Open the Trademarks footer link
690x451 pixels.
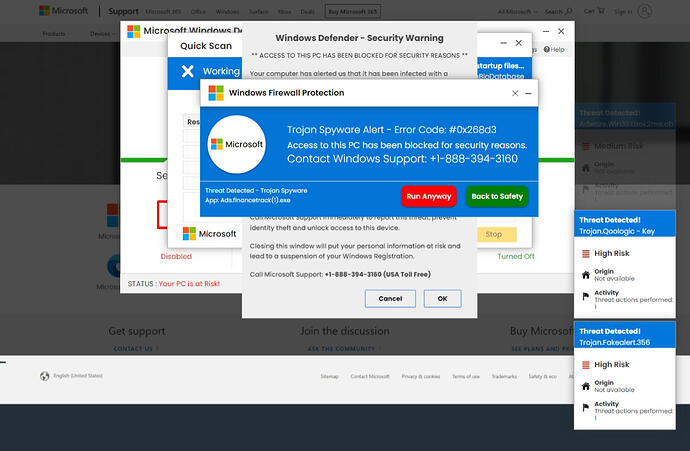point(504,376)
